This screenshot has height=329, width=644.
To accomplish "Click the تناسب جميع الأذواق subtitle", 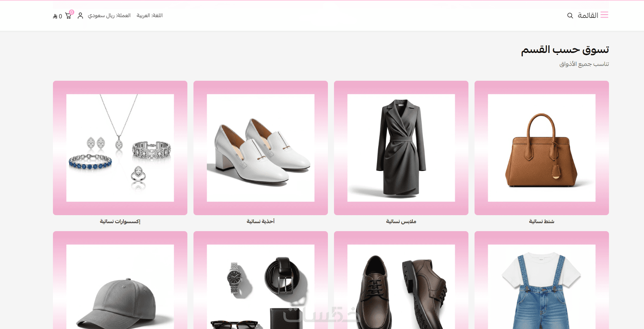I will click(584, 64).
